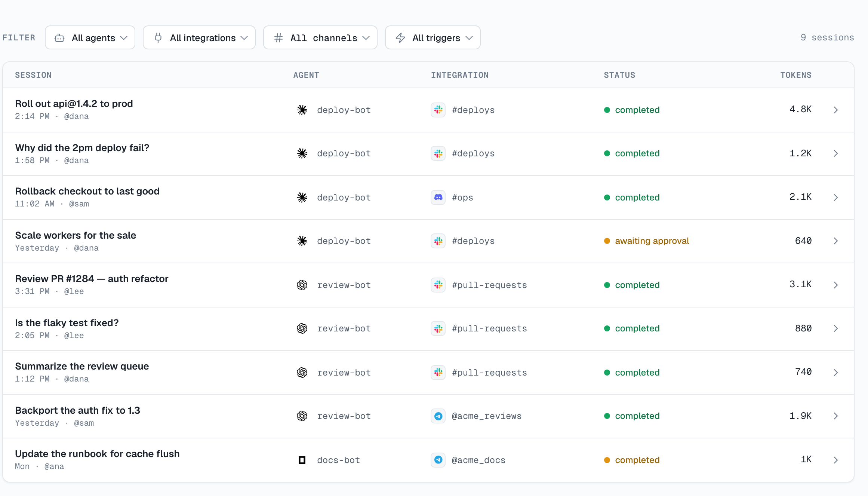Screen dimensions: 868x496
Task: Click the Slack icon in the 'Scale workers' row
Action: coord(438,241)
